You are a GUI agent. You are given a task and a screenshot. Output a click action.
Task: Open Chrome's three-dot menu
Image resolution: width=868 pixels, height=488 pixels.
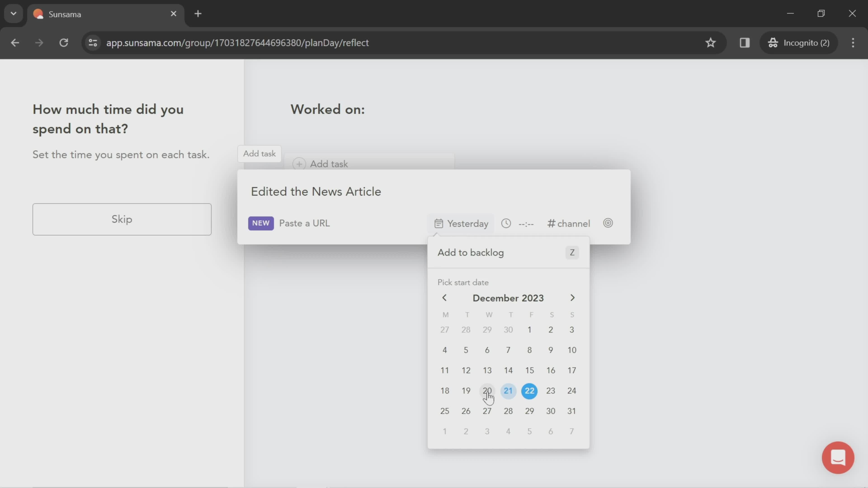[853, 43]
